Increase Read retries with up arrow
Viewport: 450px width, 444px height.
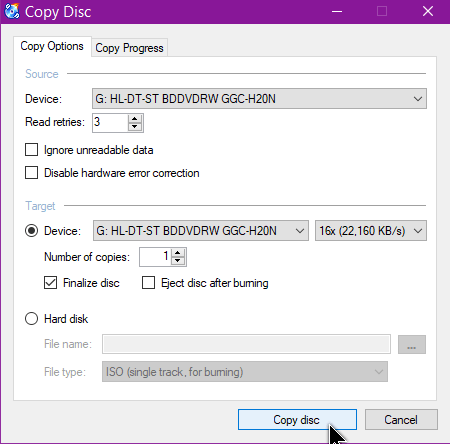135,119
